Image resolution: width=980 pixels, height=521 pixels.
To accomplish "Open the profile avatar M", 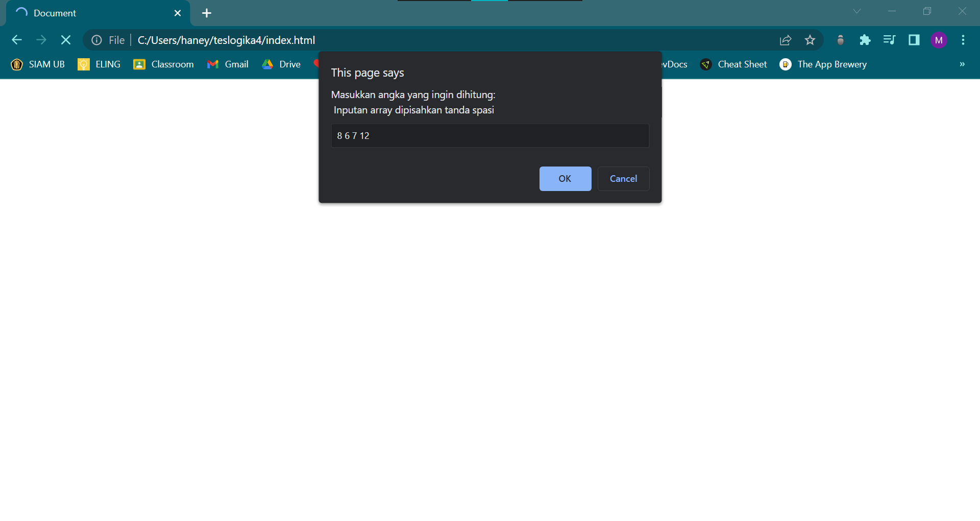I will (x=939, y=40).
